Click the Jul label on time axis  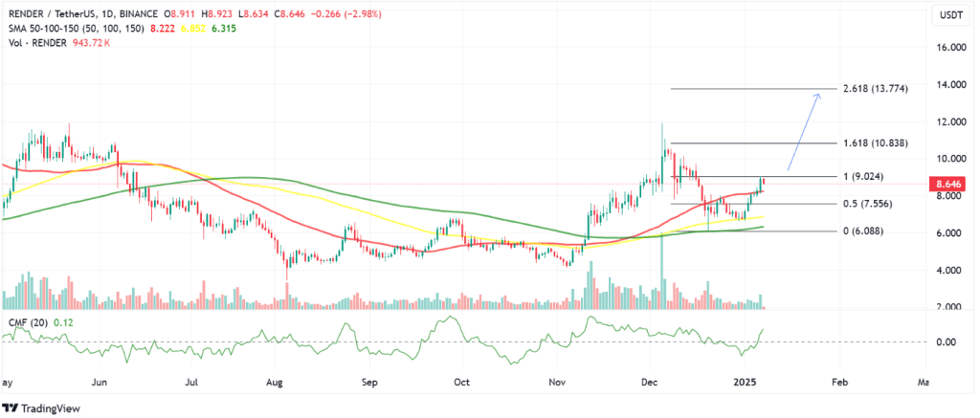192,381
